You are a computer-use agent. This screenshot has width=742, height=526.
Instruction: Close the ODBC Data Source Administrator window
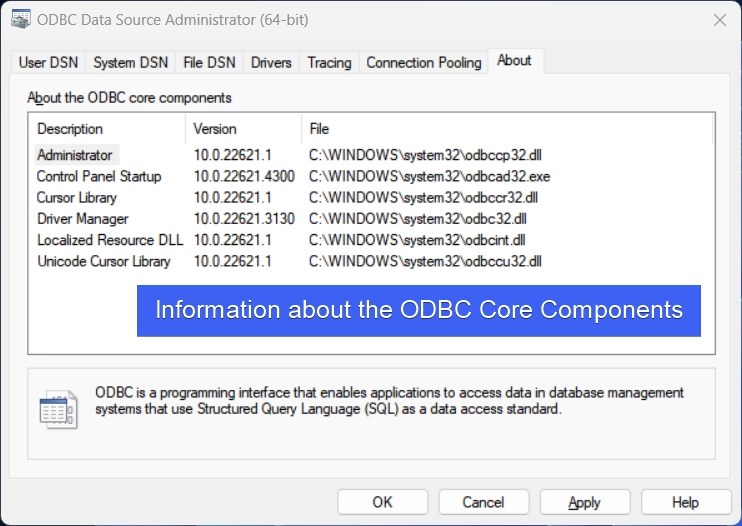pyautogui.click(x=720, y=20)
